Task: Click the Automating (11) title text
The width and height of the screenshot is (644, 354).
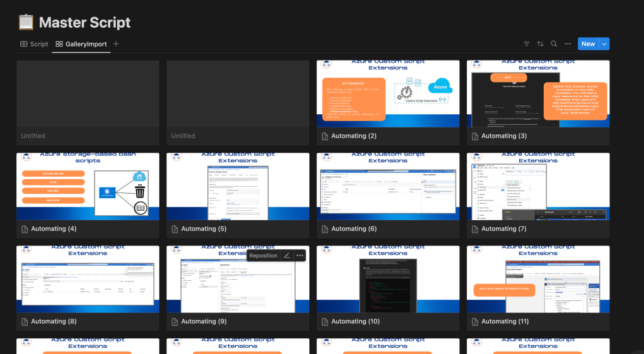Action: point(505,322)
